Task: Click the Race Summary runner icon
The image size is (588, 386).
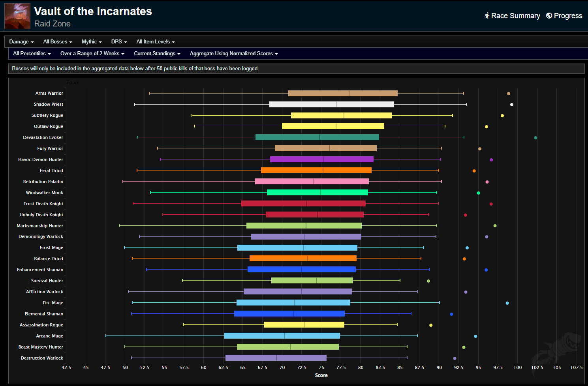Action: [487, 15]
